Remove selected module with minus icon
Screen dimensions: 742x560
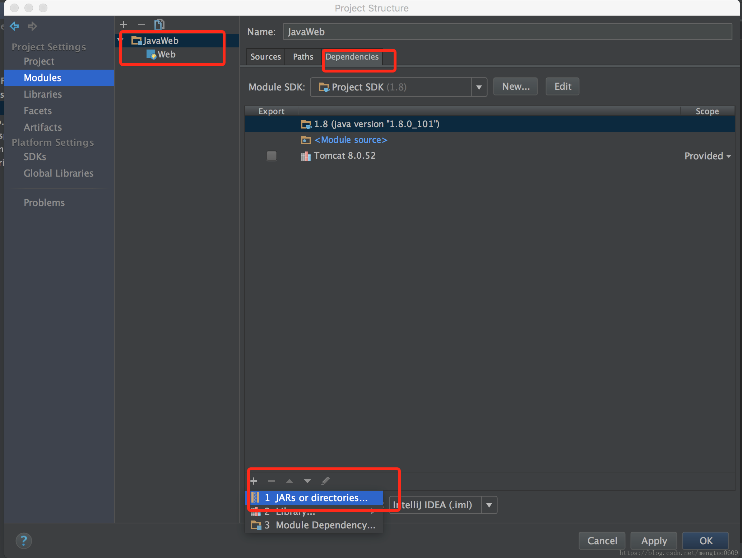142,24
